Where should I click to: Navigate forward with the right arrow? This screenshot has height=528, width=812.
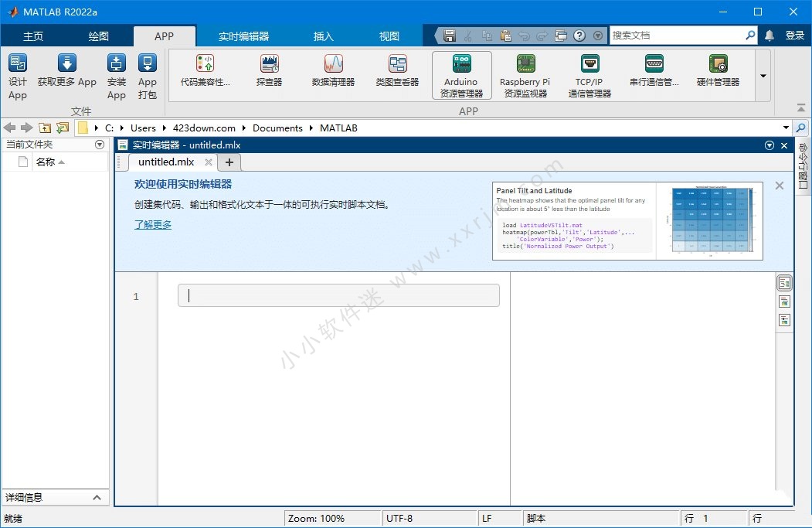pos(27,128)
